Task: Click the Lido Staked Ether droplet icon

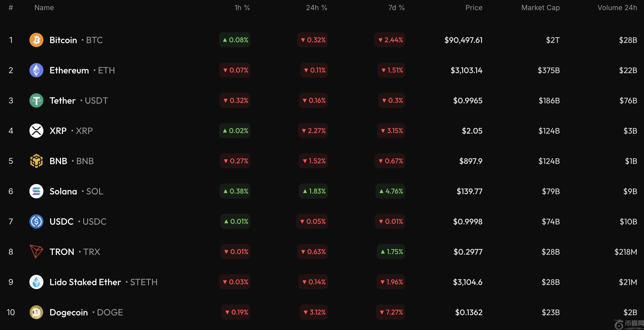Action: 36,282
